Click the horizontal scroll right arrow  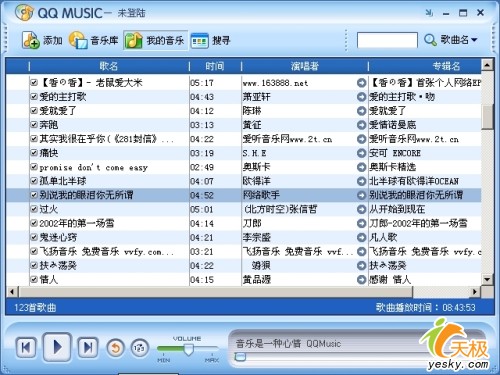coord(475,292)
